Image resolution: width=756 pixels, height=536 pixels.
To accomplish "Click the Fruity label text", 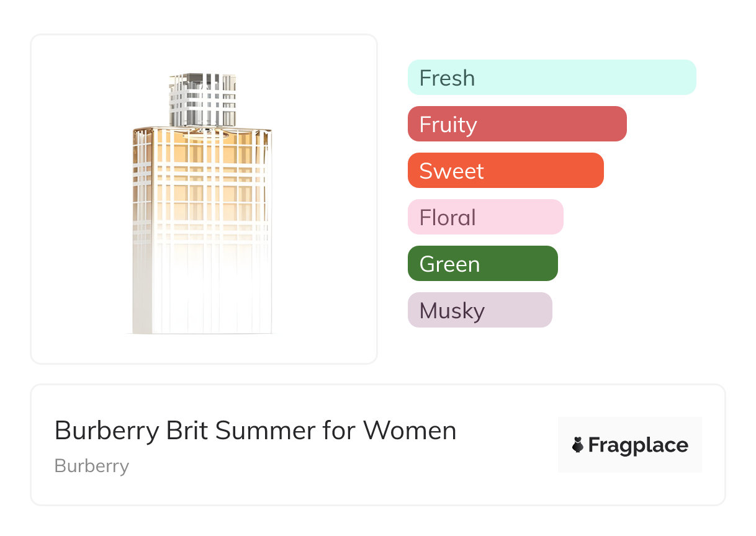I will click(x=448, y=125).
